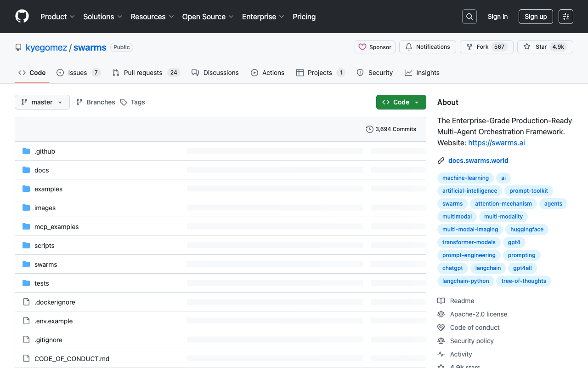The height and width of the screenshot is (368, 588).
Task: Expand the Enterprise menu
Action: [263, 17]
